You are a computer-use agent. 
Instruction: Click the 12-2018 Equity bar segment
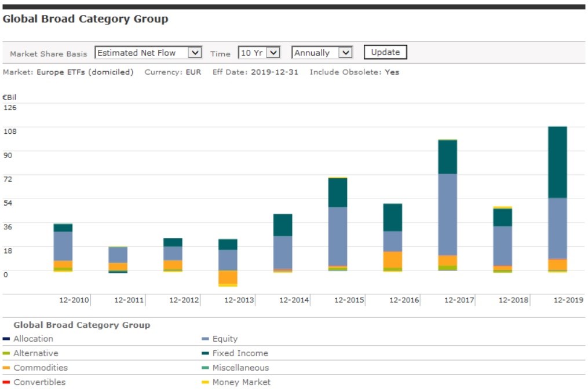point(502,246)
